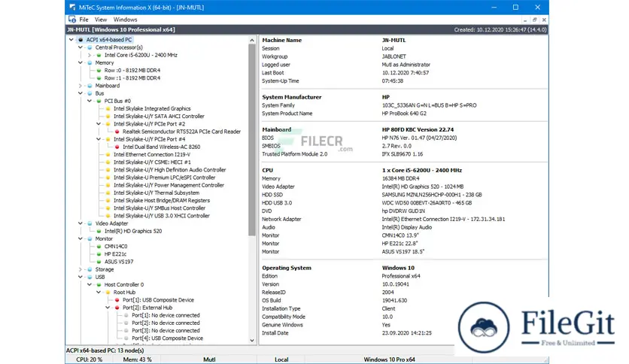Select the ASUS VS197 monitor entry

click(x=119, y=262)
